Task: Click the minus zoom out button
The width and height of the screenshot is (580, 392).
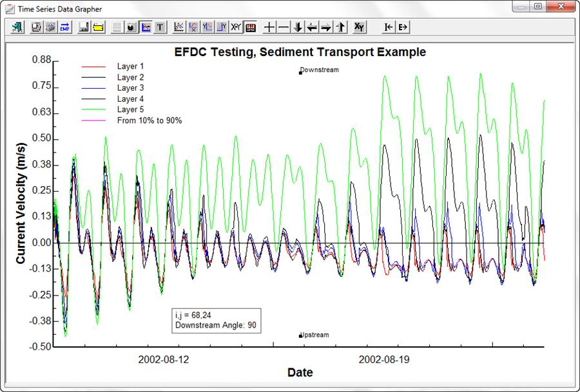Action: coord(284,27)
